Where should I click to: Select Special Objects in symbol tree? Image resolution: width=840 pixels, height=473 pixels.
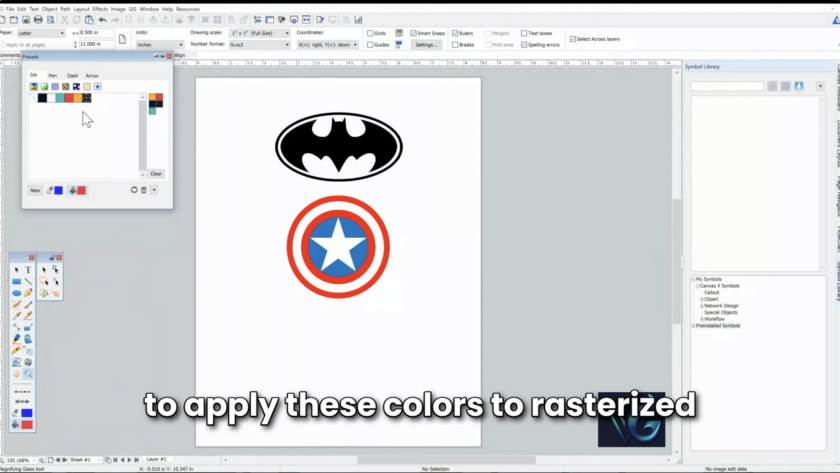tap(721, 312)
